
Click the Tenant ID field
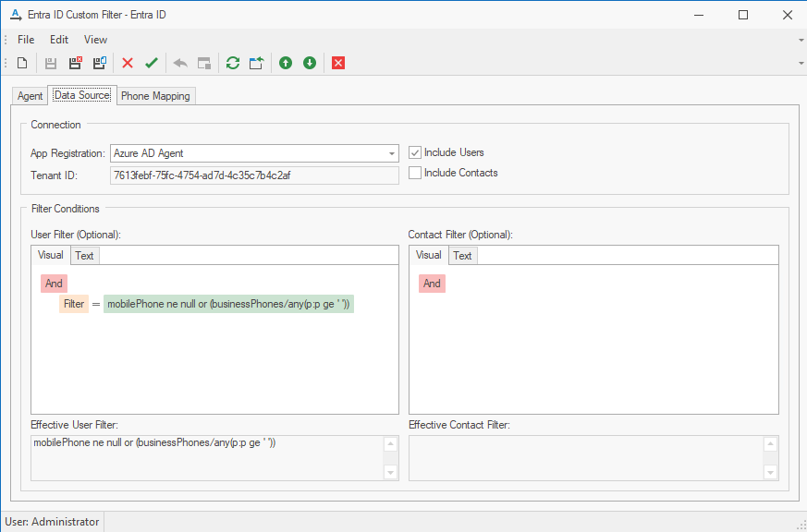(254, 175)
